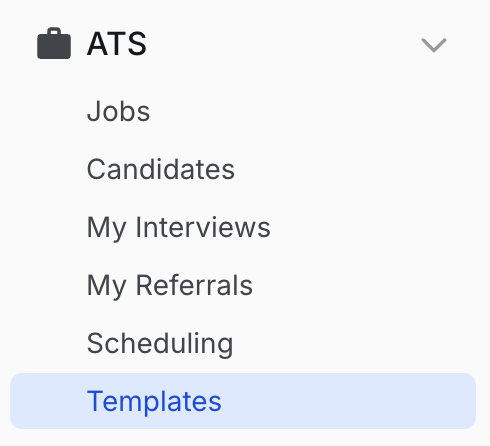Show the Candidates list under ATS
The image size is (490, 446).
160,169
